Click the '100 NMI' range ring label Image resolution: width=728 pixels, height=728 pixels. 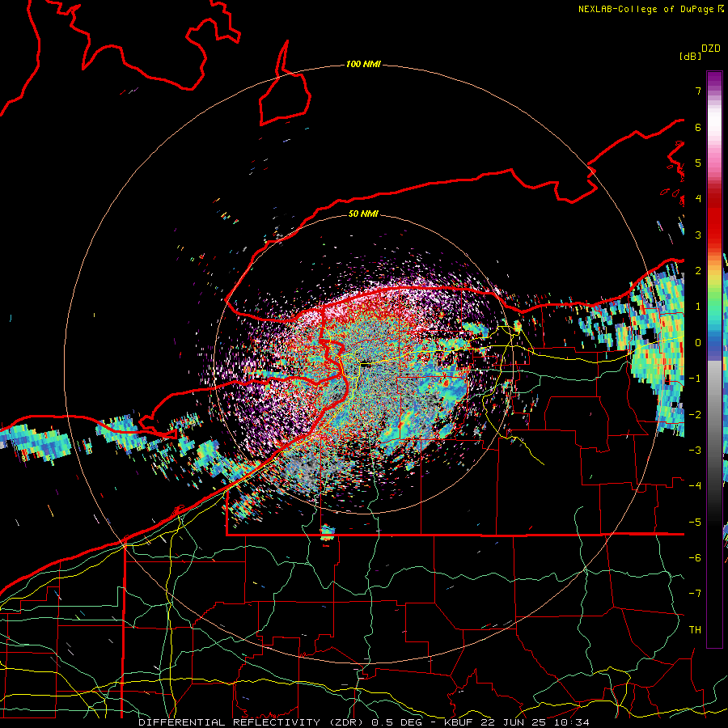click(x=363, y=64)
